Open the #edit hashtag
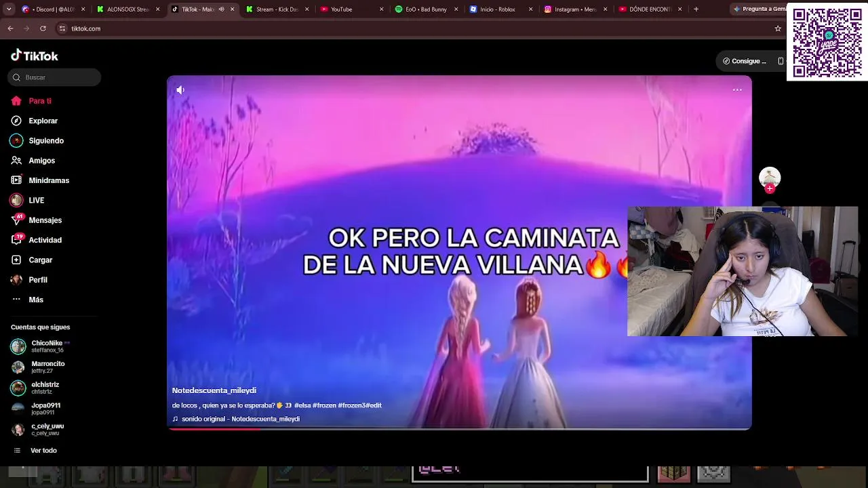Screen dimensions: 868x488 (374, 405)
